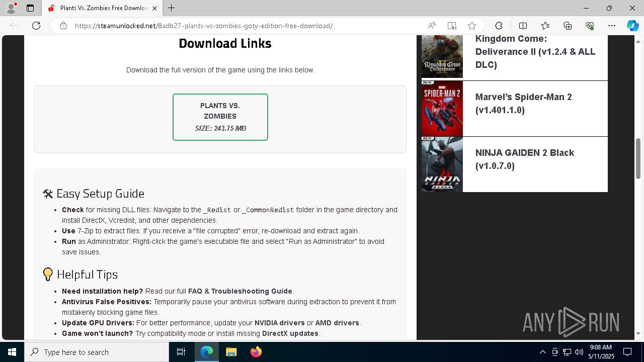This screenshot has width=644, height=362.
Task: Open Browser essentials heart icon
Action: click(590, 26)
